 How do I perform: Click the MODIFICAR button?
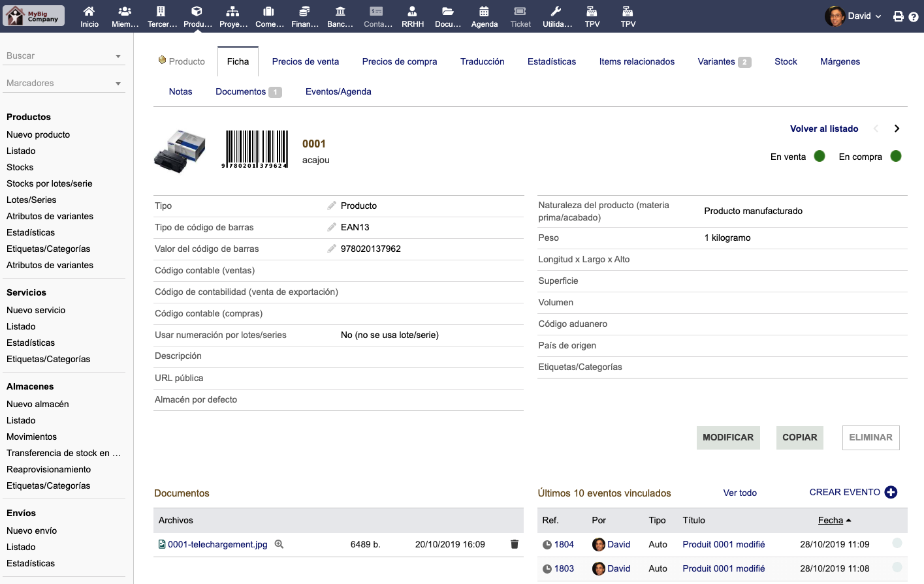(x=728, y=437)
